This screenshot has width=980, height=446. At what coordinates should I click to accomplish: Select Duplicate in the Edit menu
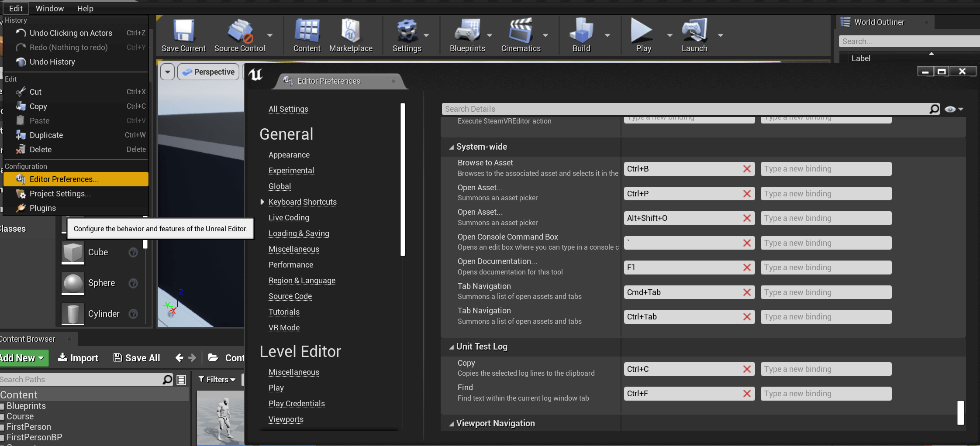pyautogui.click(x=76, y=135)
